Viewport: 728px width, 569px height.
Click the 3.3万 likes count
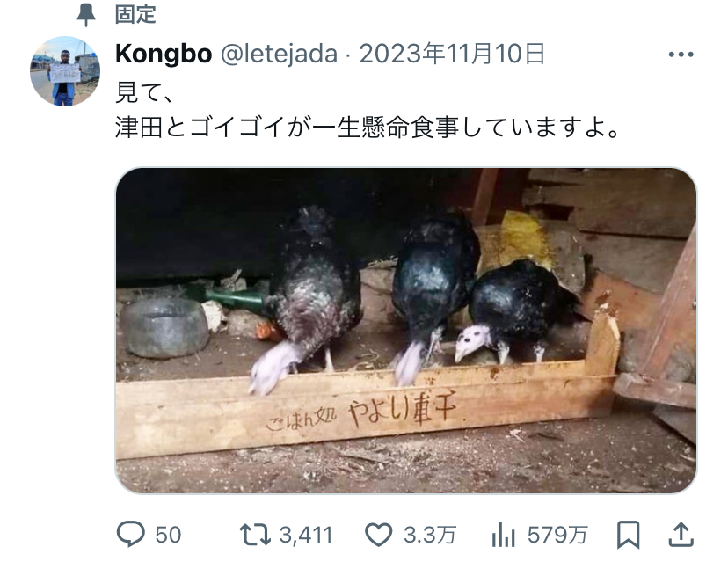[430, 535]
